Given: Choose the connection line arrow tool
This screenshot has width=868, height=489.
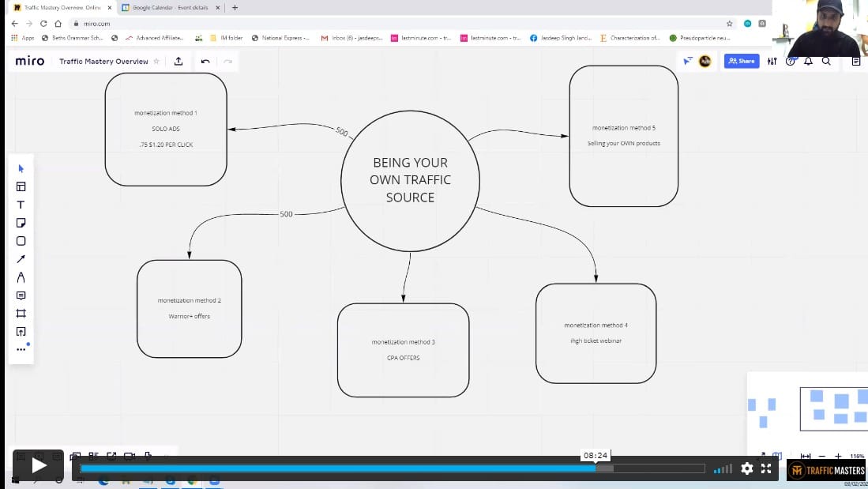Looking at the screenshot, I should (21, 259).
